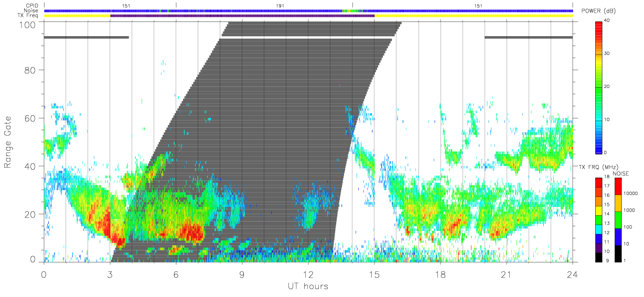Click the 60 tick on Range Gate axis
The width and height of the screenshot is (644, 297).
tap(30, 118)
